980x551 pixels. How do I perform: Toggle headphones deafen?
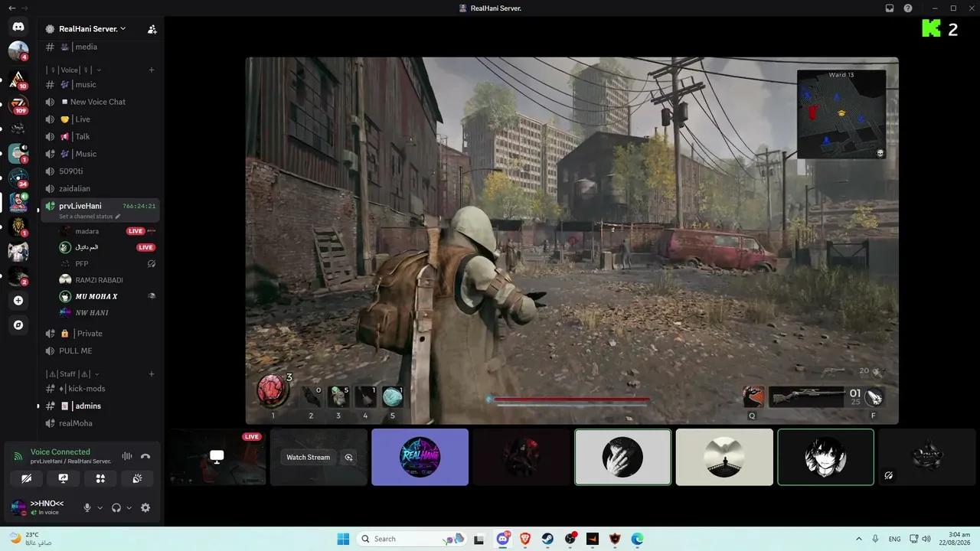coord(116,507)
